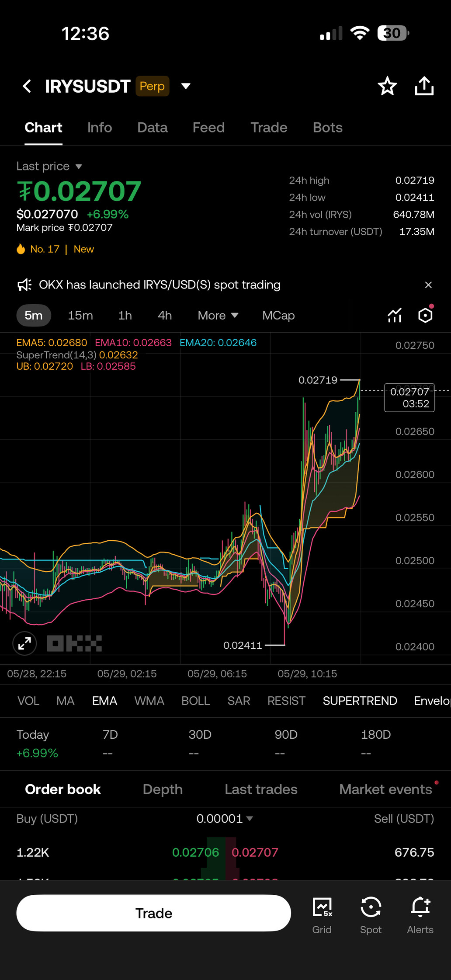This screenshot has height=980, width=451.
Task: Toggle the VOL indicator
Action: pos(28,701)
